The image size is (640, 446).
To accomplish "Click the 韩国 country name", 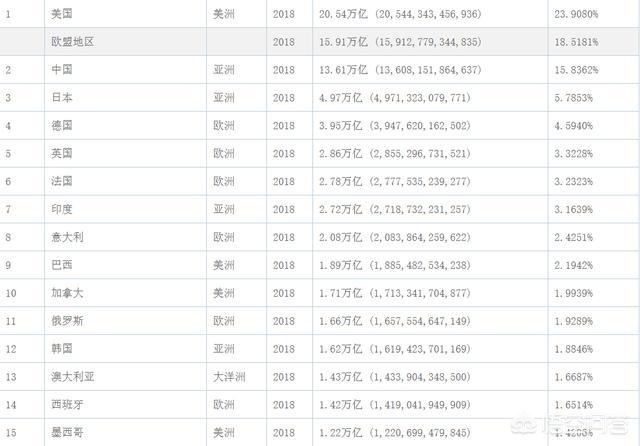I will point(62,349).
